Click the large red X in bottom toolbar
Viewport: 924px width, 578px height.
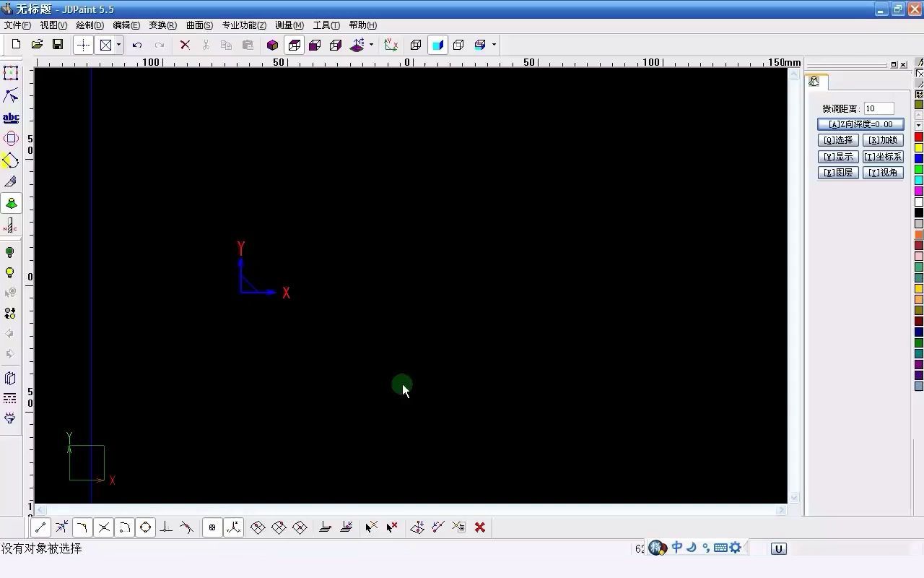tap(480, 527)
